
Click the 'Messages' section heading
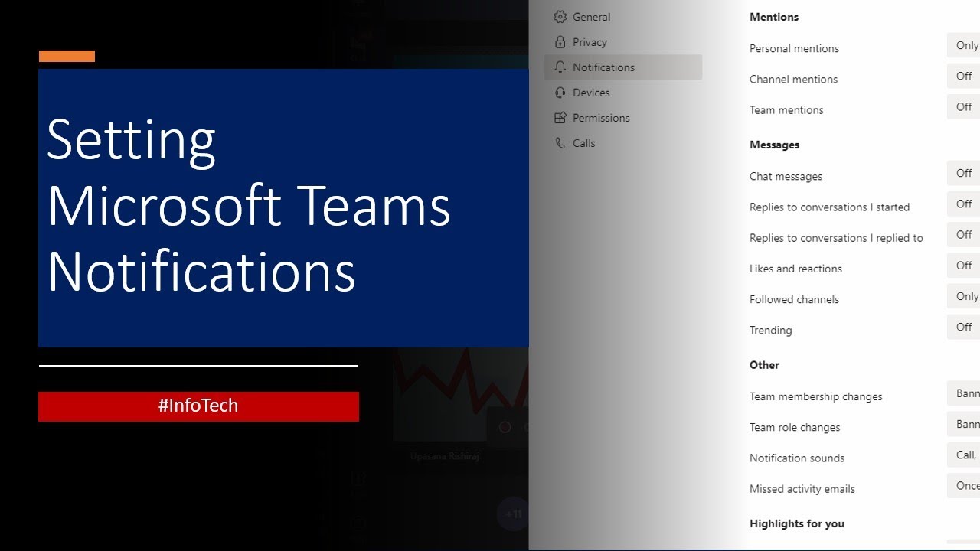click(774, 145)
